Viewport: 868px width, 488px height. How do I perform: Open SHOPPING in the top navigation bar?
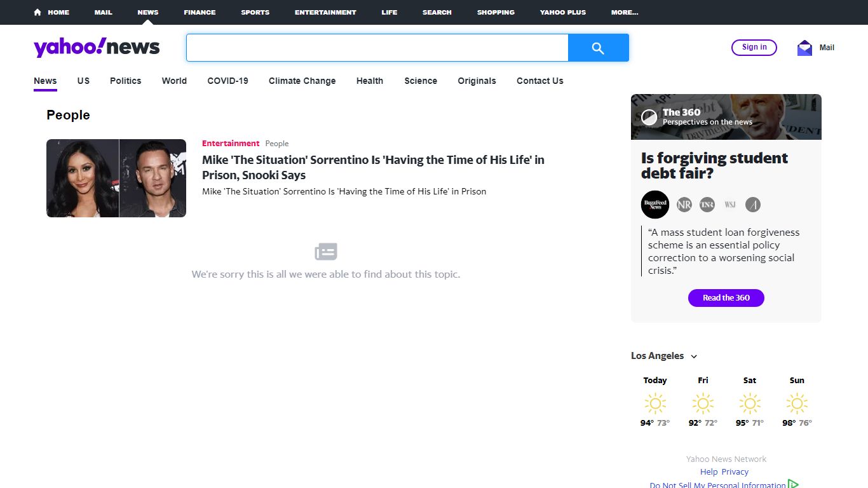coord(496,12)
